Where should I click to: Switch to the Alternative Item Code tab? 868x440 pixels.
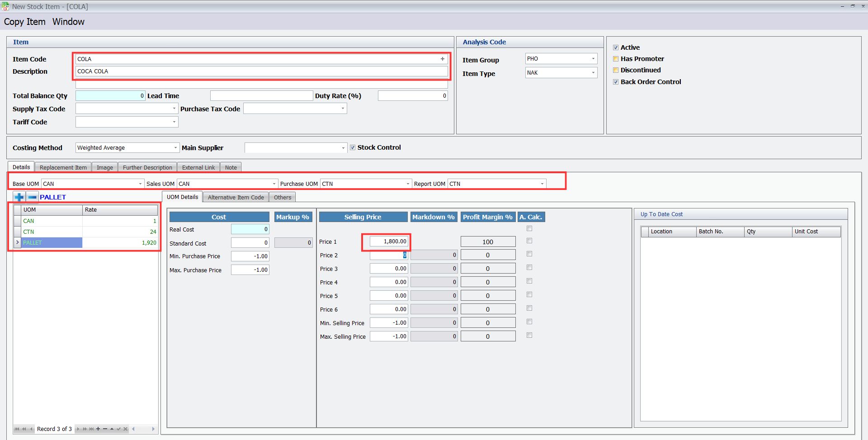tap(235, 197)
